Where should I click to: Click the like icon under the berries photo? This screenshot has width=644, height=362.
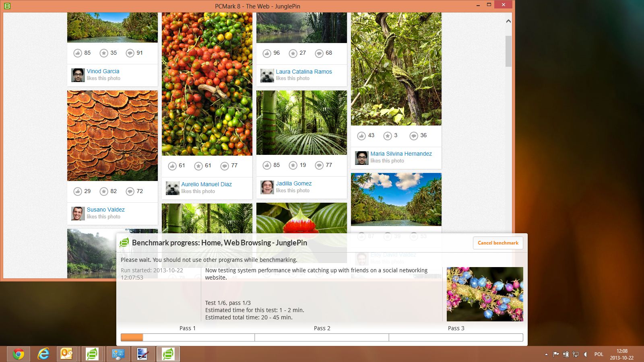[172, 166]
